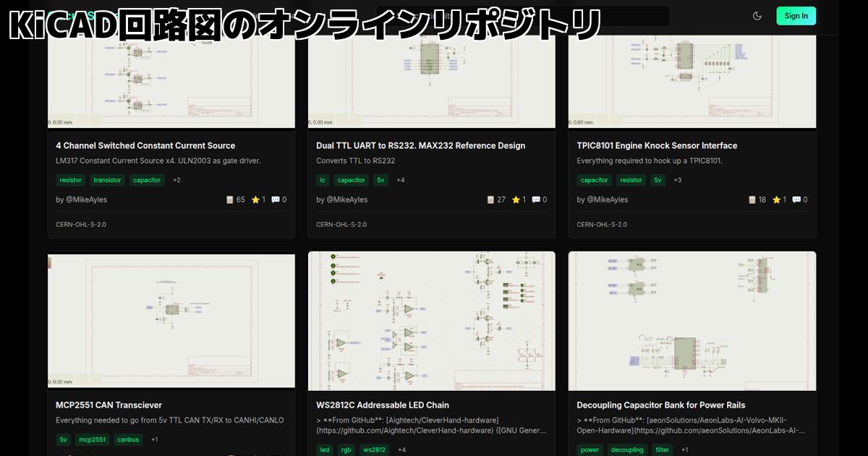Toggle dark mode with the moon icon
868x456 pixels.
pos(757,15)
